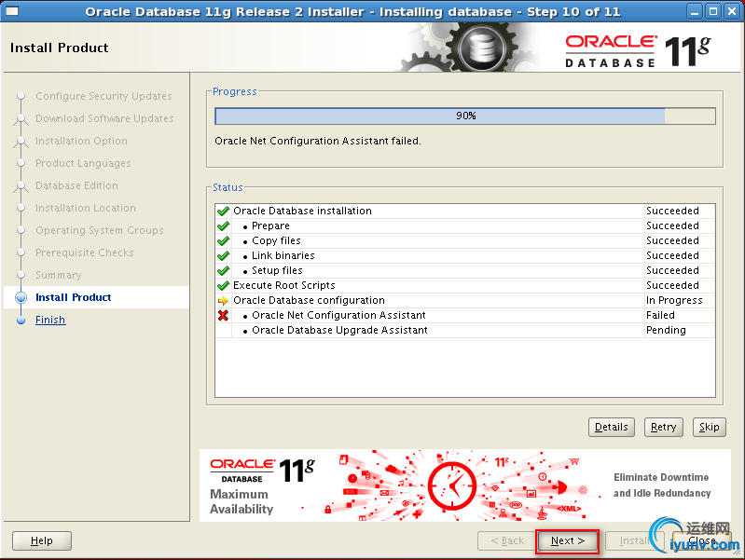
Task: Click green check icon beside Link binaries
Action: coord(223,255)
